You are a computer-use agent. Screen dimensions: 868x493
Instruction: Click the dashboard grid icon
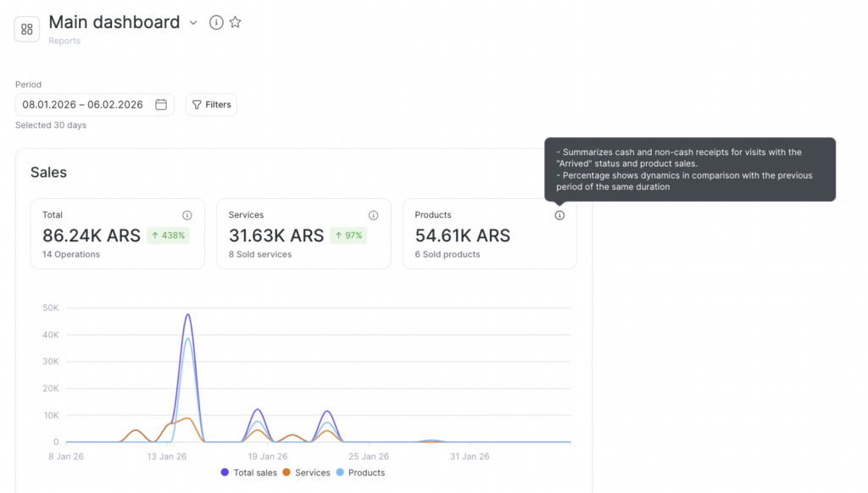pyautogui.click(x=27, y=30)
